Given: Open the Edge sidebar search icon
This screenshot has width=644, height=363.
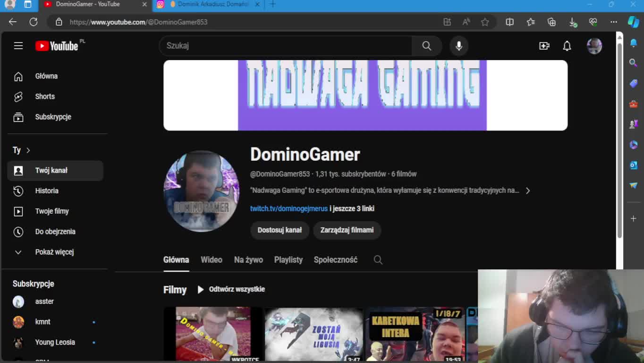Looking at the screenshot, I should click(634, 63).
